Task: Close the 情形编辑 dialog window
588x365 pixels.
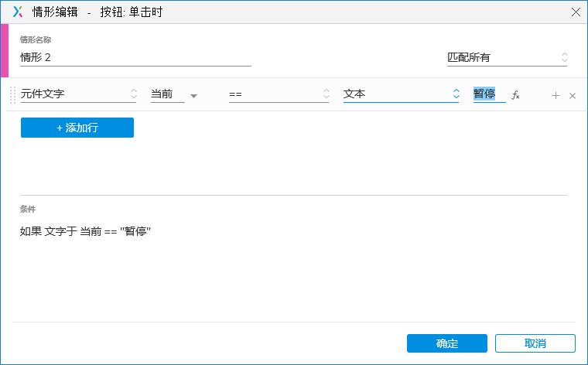Action: [x=576, y=12]
